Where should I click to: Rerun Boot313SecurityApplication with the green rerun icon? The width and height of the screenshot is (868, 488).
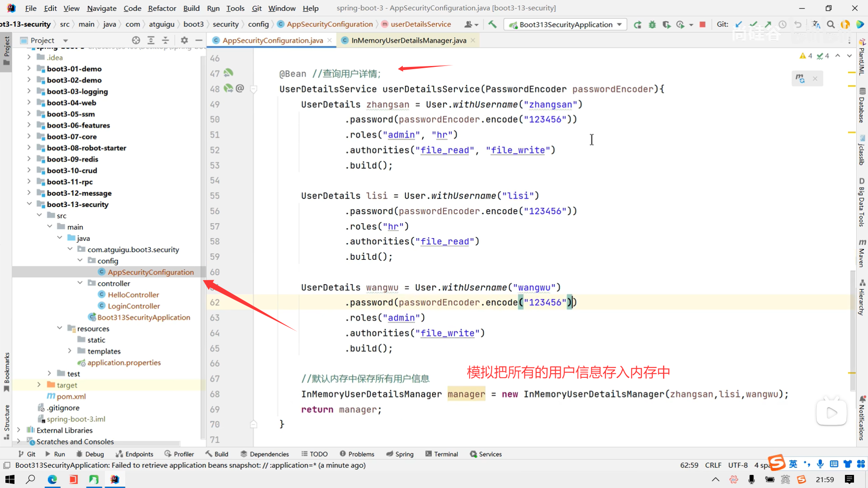coord(637,24)
